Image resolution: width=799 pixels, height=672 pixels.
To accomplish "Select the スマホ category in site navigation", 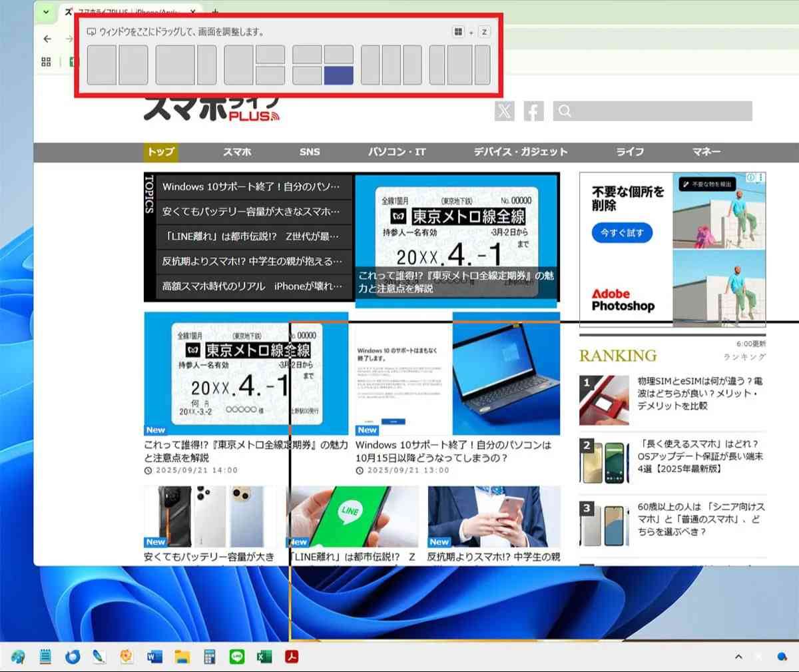I will 237,152.
